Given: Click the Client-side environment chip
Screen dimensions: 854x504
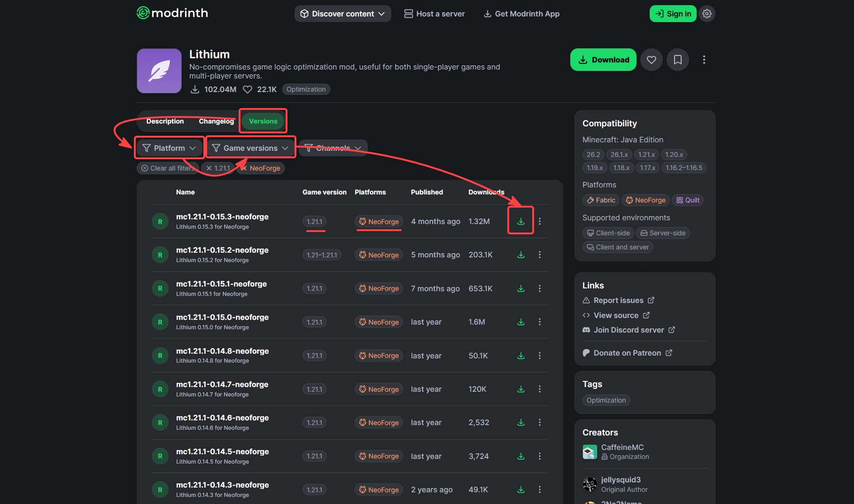Looking at the screenshot, I should [608, 233].
